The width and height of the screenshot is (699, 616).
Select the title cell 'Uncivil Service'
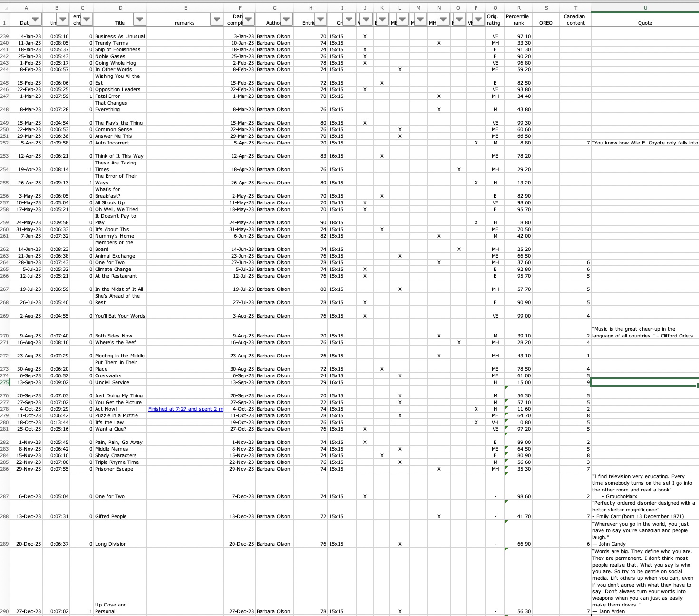pyautogui.click(x=120, y=382)
